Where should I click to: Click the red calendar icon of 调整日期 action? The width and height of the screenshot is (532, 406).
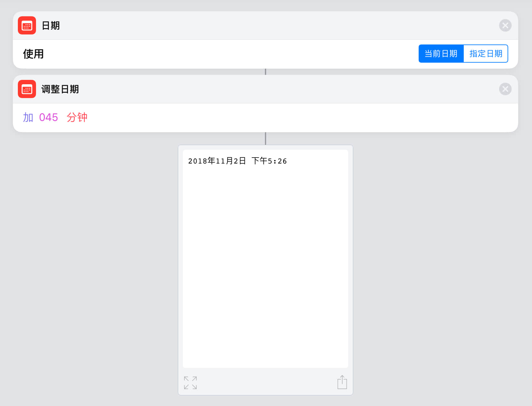(x=27, y=89)
